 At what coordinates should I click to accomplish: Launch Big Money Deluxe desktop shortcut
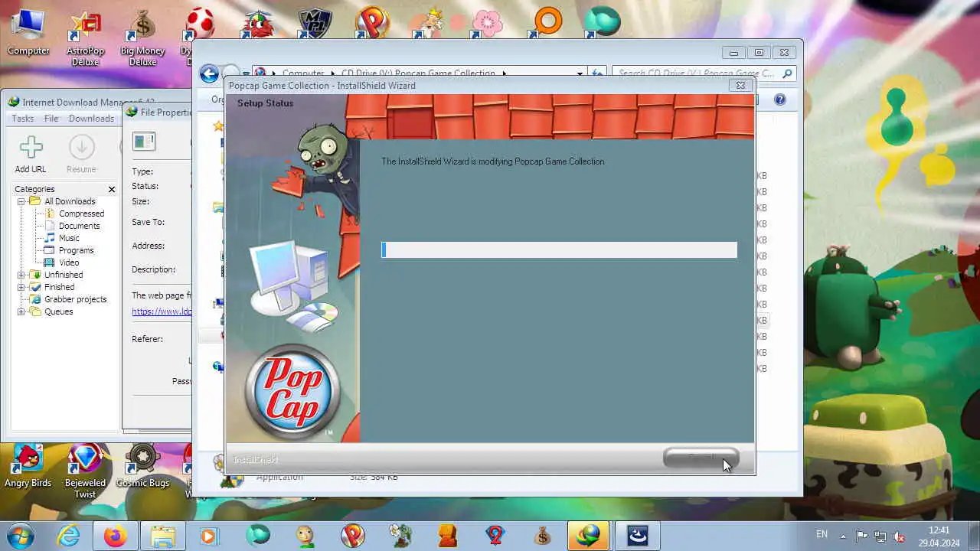click(x=142, y=38)
